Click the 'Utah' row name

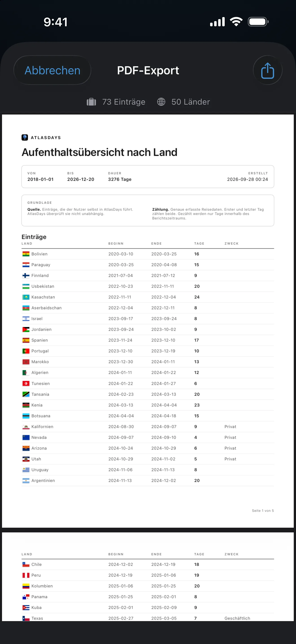(x=36, y=459)
